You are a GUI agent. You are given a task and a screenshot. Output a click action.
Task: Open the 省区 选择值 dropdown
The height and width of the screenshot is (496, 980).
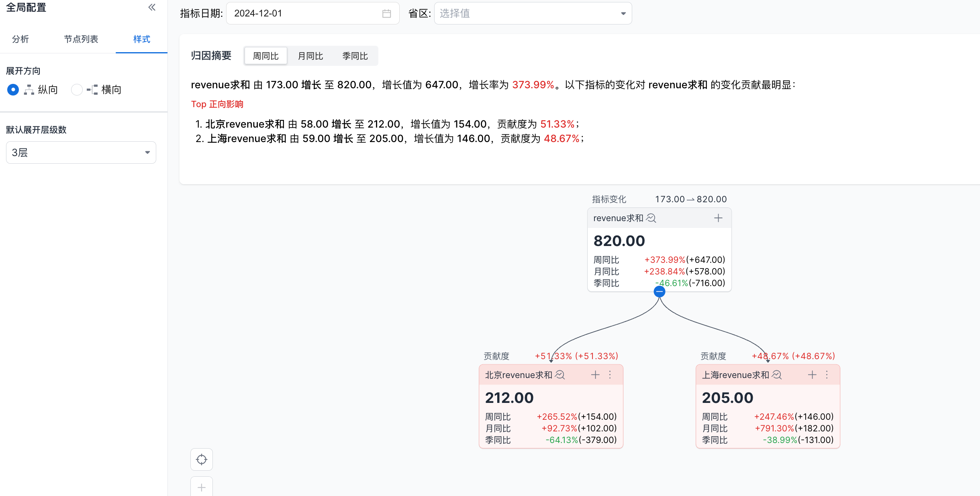click(533, 14)
